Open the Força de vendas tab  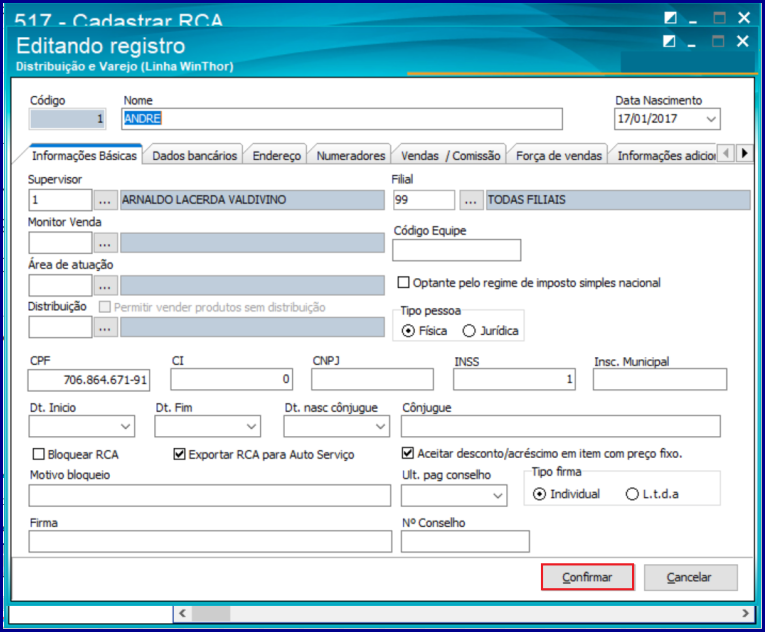pos(559,155)
